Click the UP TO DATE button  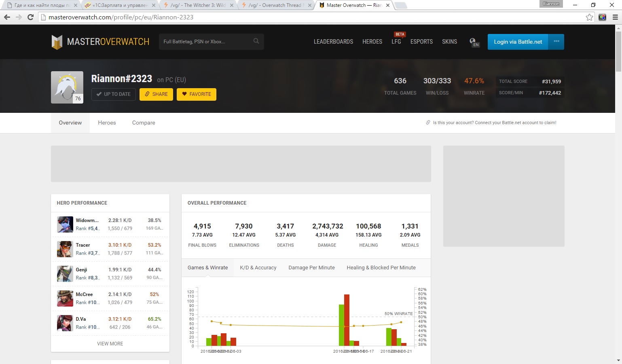tap(113, 94)
